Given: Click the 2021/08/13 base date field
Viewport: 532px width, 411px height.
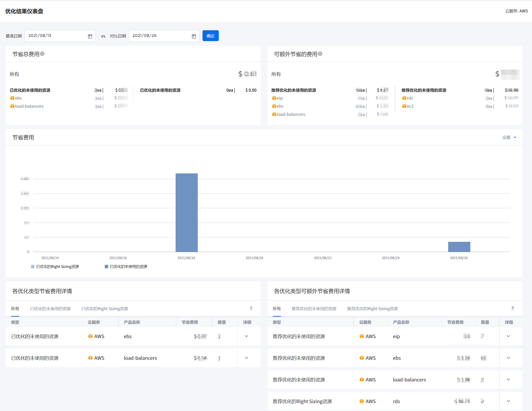Looking at the screenshot, I should 56,36.
